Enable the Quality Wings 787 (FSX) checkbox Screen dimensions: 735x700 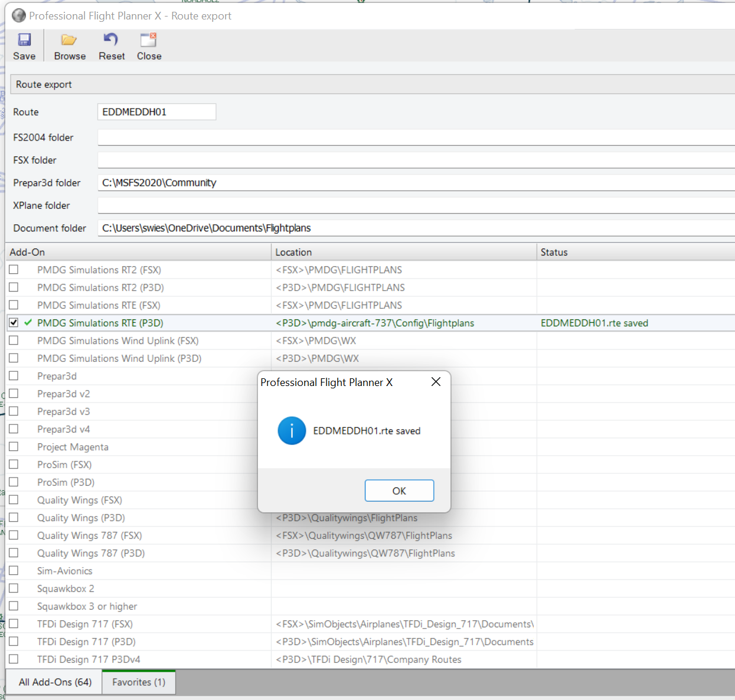point(14,535)
